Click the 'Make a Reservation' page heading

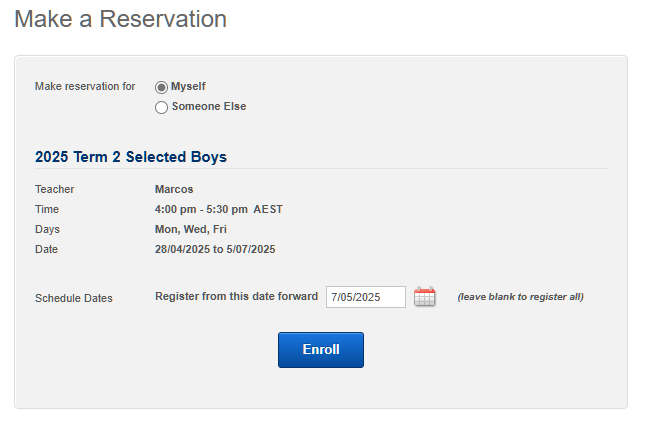[121, 19]
